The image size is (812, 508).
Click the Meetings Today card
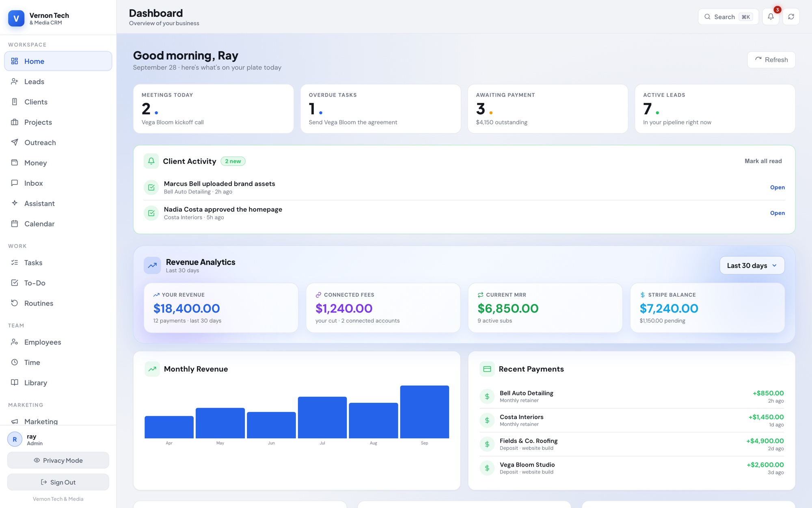[213, 109]
